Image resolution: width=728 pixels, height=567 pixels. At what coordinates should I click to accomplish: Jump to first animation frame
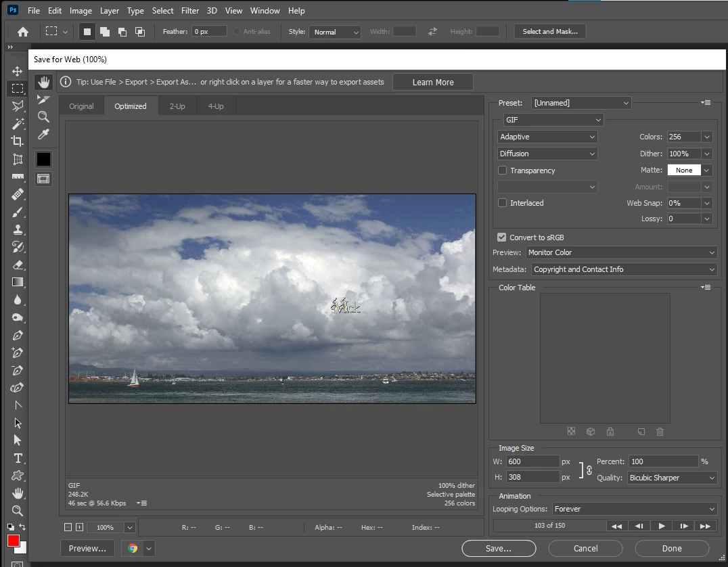tap(616, 526)
